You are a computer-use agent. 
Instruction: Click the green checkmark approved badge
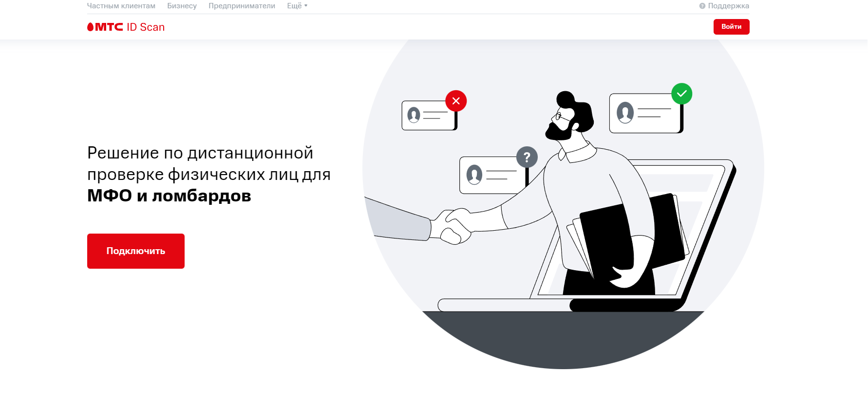681,94
